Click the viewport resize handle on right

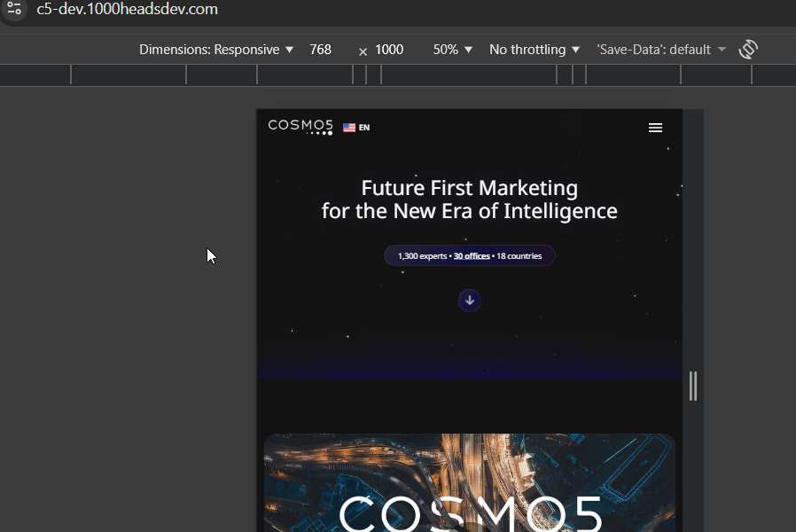[693, 386]
